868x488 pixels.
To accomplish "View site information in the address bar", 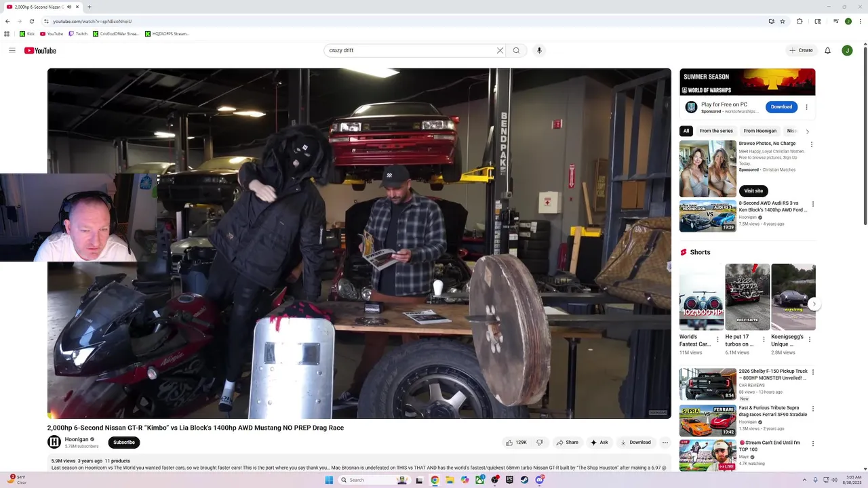I will [x=46, y=21].
